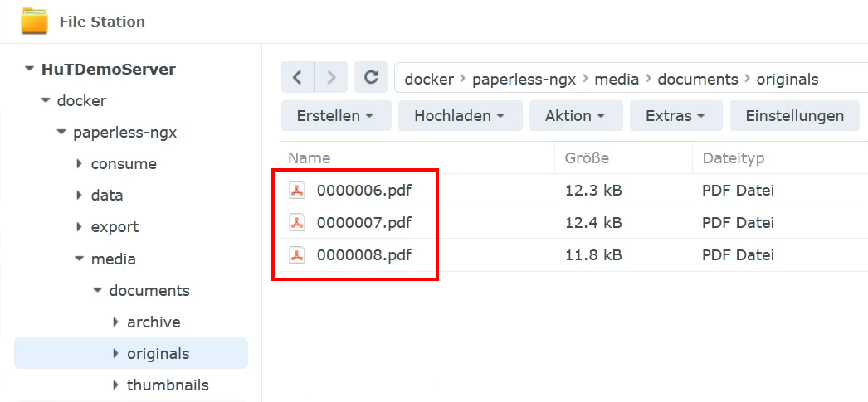Click the PDF icon of 0000006.pdf
The image size is (868, 402).
[x=297, y=190]
